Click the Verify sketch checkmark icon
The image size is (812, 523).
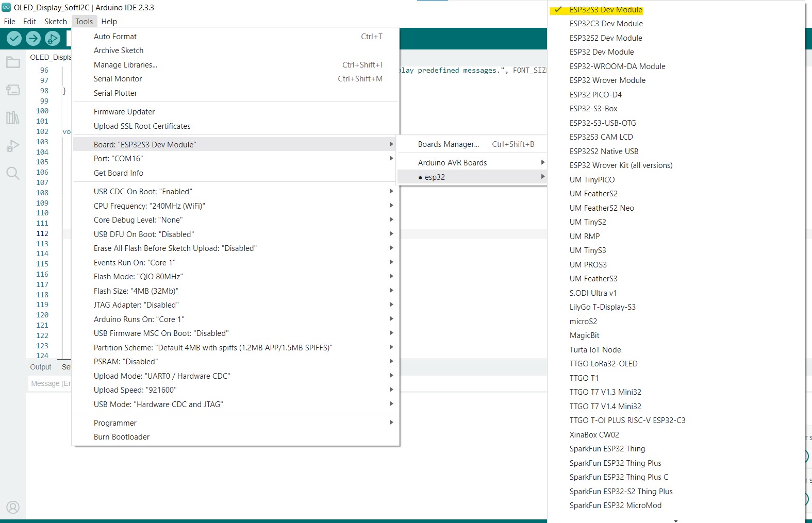(14, 38)
